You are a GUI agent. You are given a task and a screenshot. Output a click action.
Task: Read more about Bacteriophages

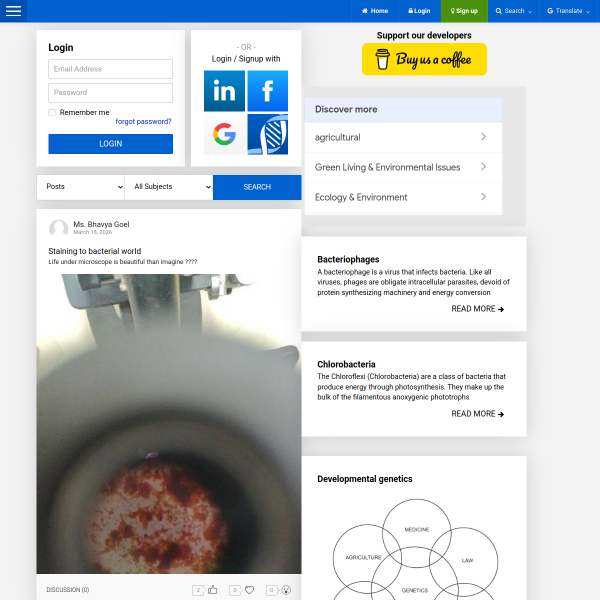477,309
